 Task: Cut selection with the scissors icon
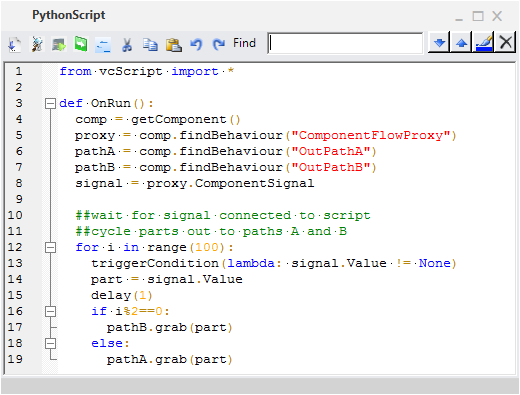(x=127, y=44)
